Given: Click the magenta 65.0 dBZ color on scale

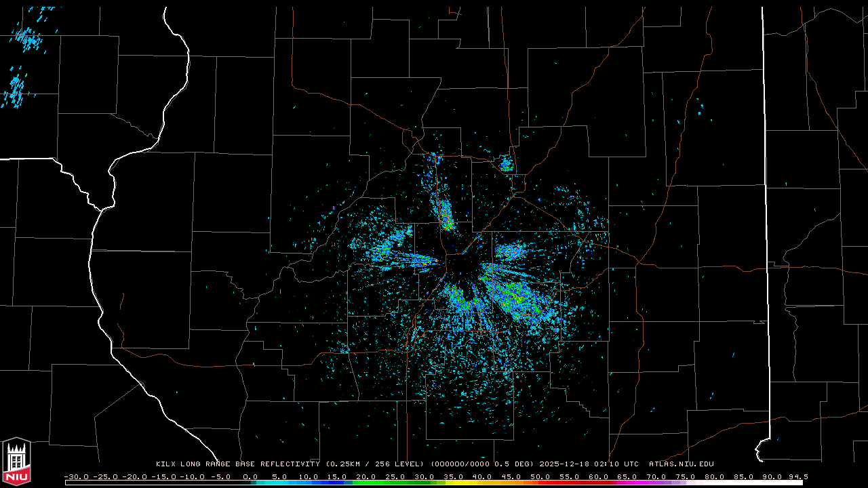Looking at the screenshot, I should 627,483.
